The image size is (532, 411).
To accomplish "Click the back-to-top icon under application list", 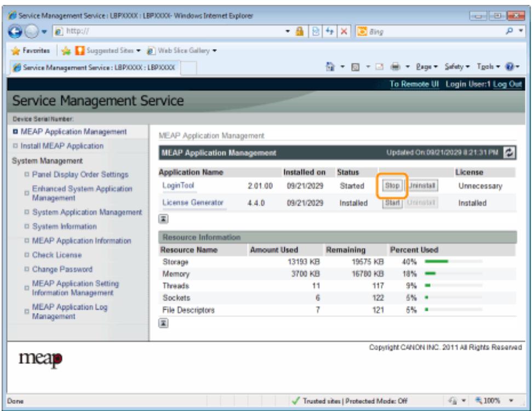I will pos(163,219).
